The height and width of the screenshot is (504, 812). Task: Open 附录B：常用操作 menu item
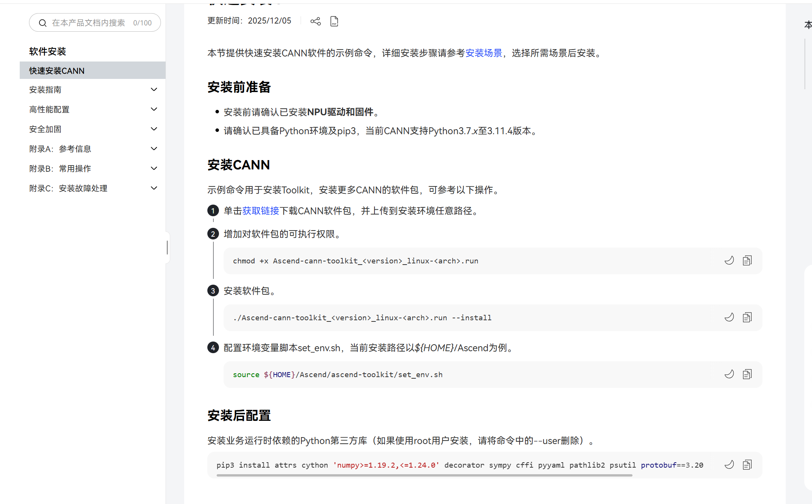tap(60, 169)
